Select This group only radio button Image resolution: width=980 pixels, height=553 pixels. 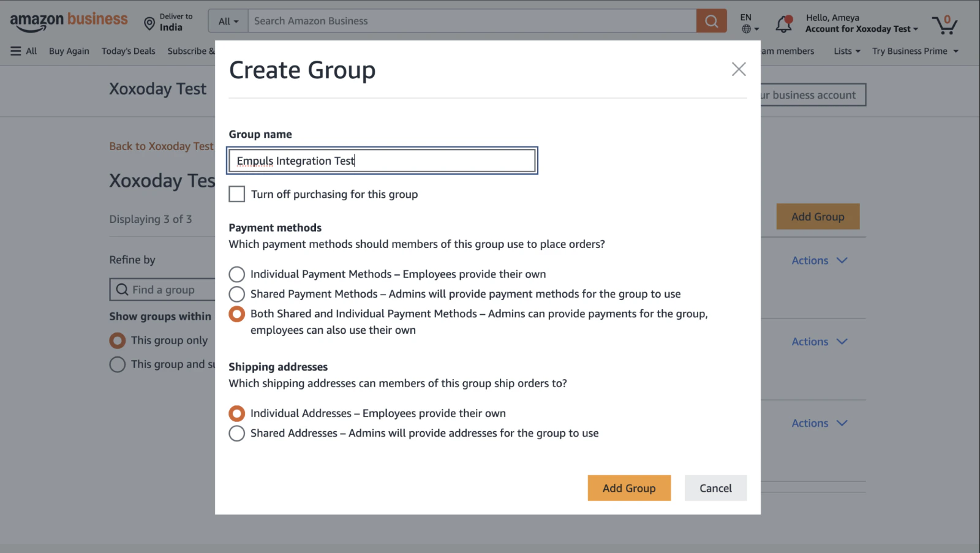pos(117,340)
